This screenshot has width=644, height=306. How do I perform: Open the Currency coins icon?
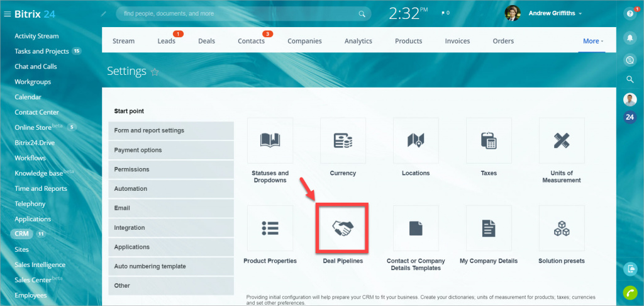tap(343, 140)
